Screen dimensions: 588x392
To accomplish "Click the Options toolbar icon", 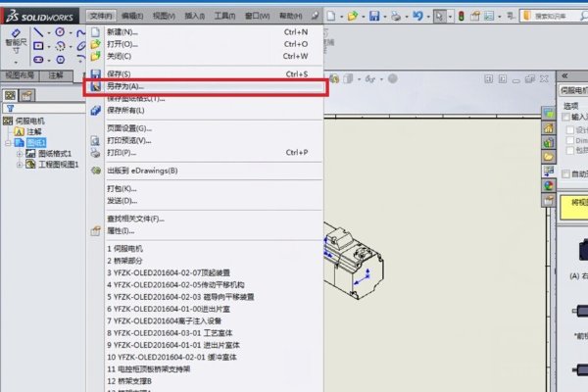I will 489,16.
